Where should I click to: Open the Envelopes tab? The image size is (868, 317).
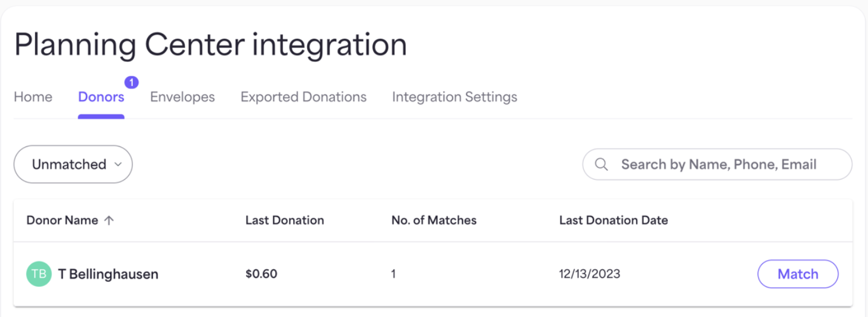[183, 97]
